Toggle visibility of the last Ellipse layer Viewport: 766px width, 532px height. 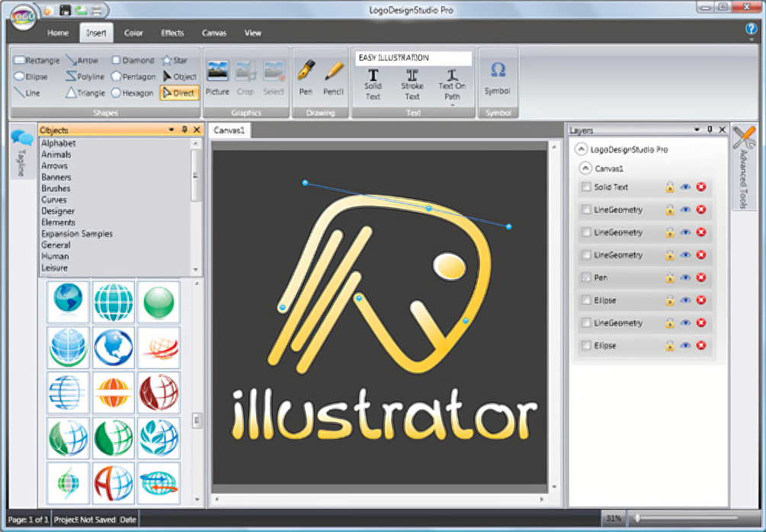click(x=685, y=345)
